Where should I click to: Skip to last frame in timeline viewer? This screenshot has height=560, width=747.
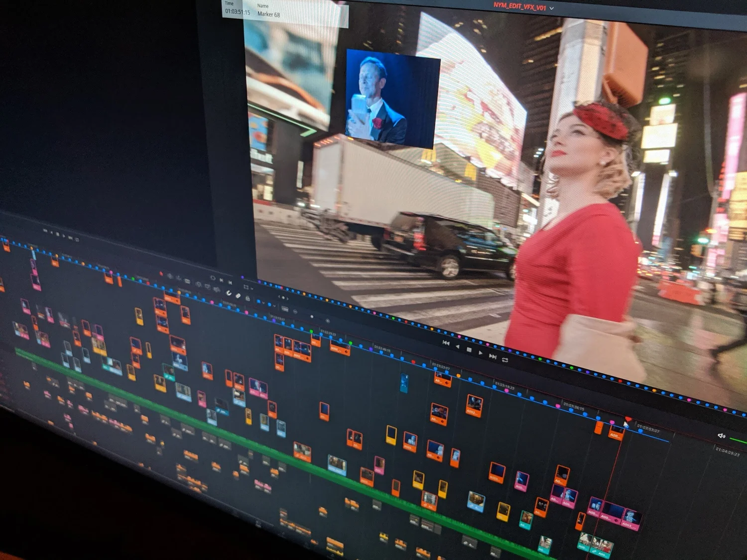pos(493,356)
